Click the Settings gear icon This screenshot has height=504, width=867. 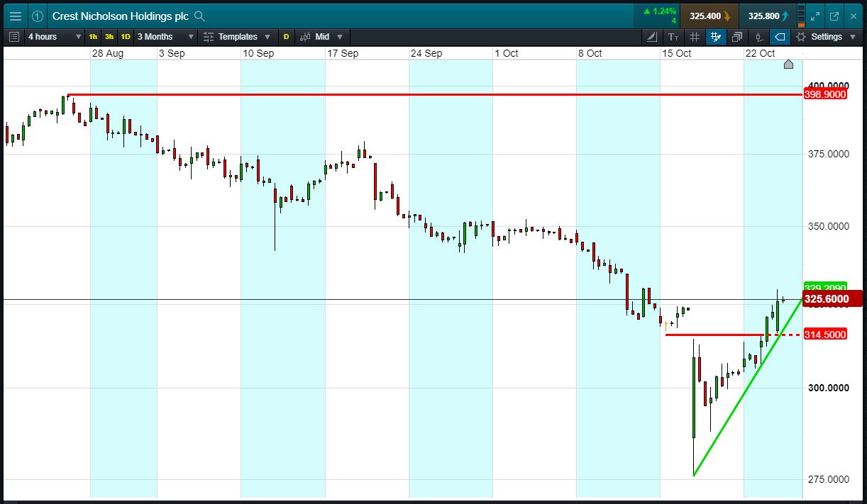(x=801, y=36)
